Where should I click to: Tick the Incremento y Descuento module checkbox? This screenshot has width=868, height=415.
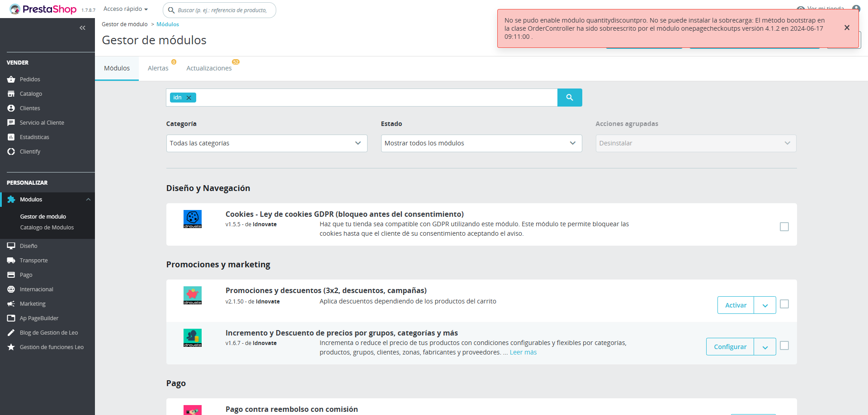pos(784,346)
